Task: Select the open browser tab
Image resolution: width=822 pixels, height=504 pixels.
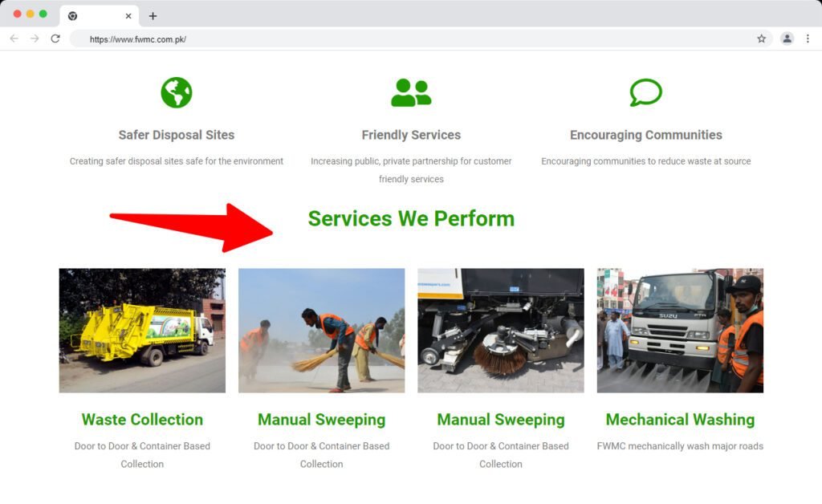Action: pos(99,16)
